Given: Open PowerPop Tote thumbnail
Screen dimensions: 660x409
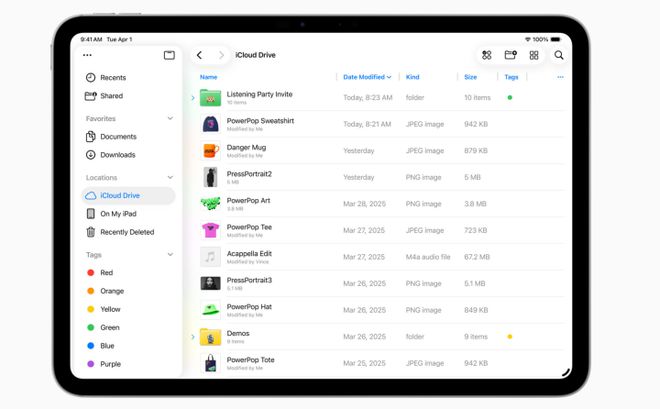Looking at the screenshot, I should tap(210, 363).
